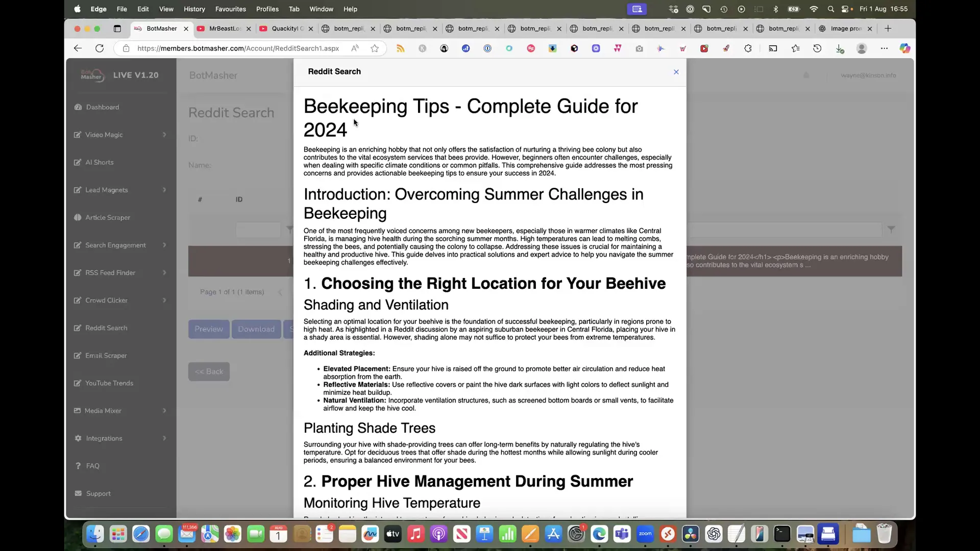980x551 pixels.
Task: Open Music app from the Dock
Action: point(415,534)
